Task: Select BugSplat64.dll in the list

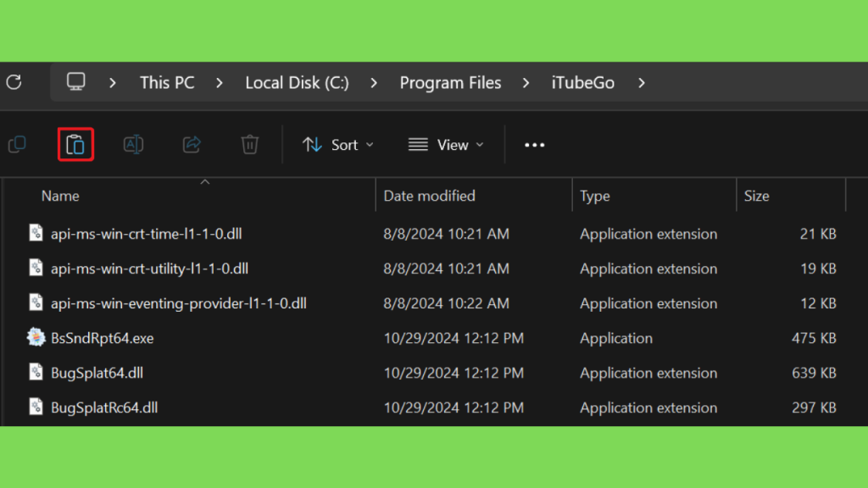Action: (x=97, y=373)
